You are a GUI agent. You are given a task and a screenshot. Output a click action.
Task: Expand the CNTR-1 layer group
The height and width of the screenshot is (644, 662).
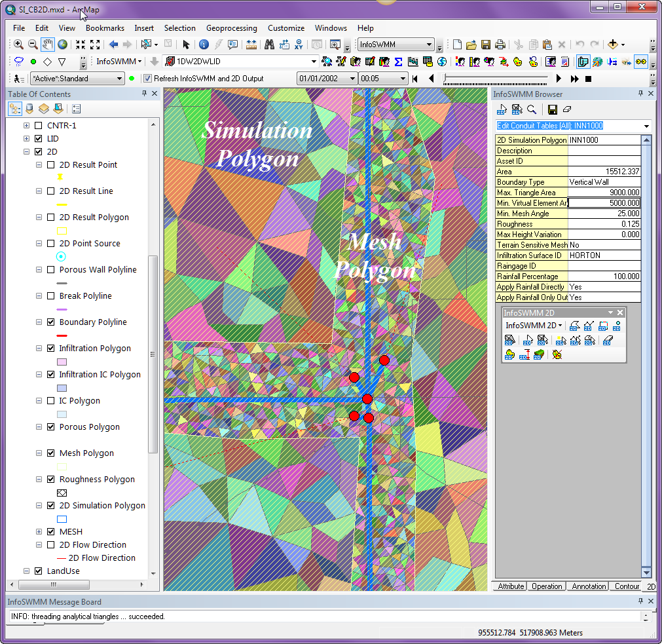27,126
